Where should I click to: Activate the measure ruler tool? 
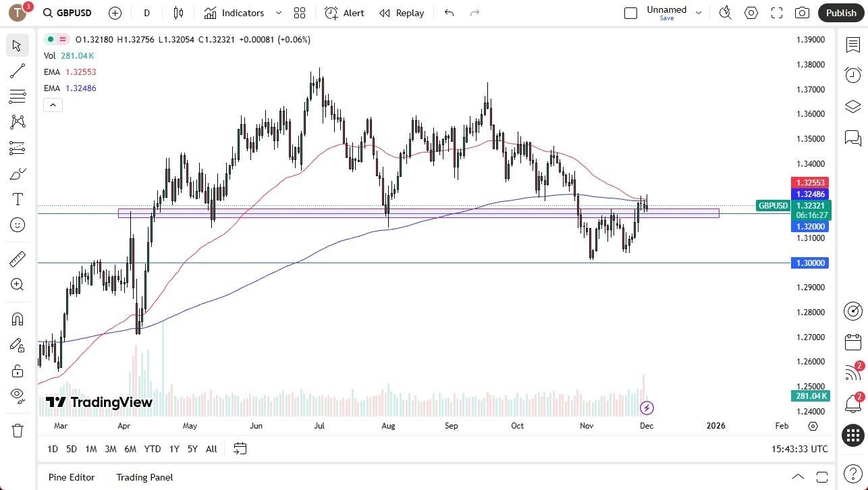pyautogui.click(x=17, y=259)
